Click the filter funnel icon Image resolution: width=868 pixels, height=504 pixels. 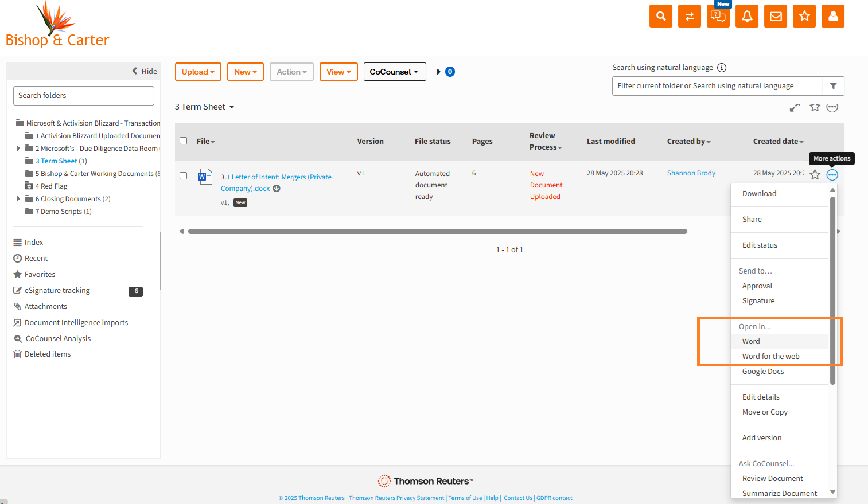click(x=833, y=86)
